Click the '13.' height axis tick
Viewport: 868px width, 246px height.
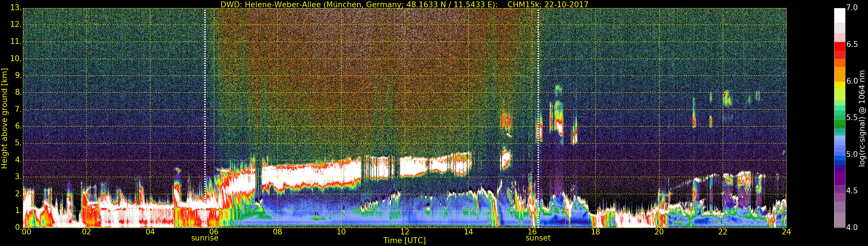16,8
